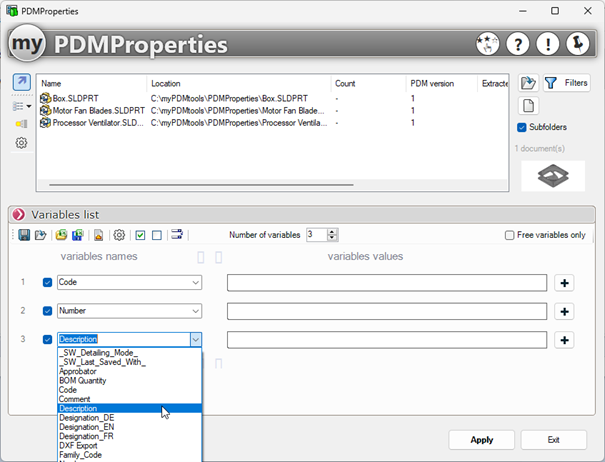Click the add folder icon beside Filters
This screenshot has height=462, width=605.
point(528,83)
